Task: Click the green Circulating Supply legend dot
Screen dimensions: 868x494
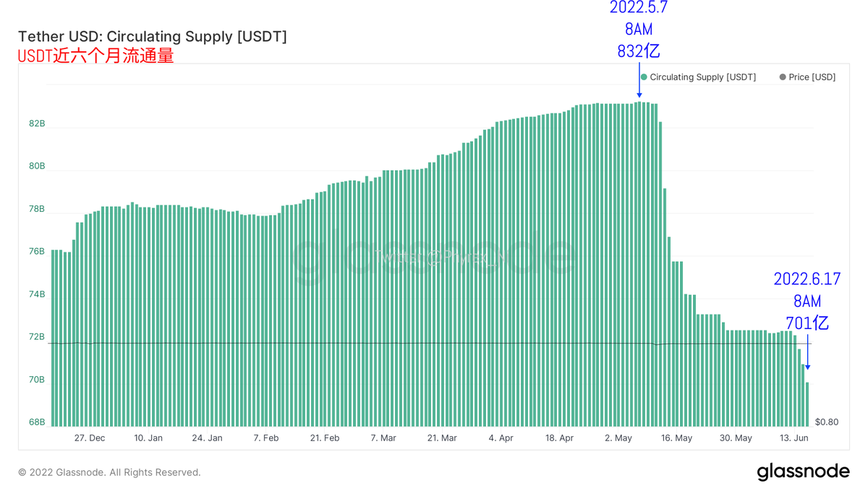Action: click(x=644, y=77)
